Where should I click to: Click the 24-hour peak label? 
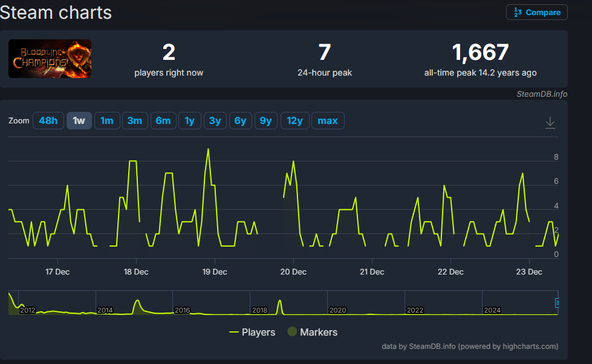click(x=325, y=73)
